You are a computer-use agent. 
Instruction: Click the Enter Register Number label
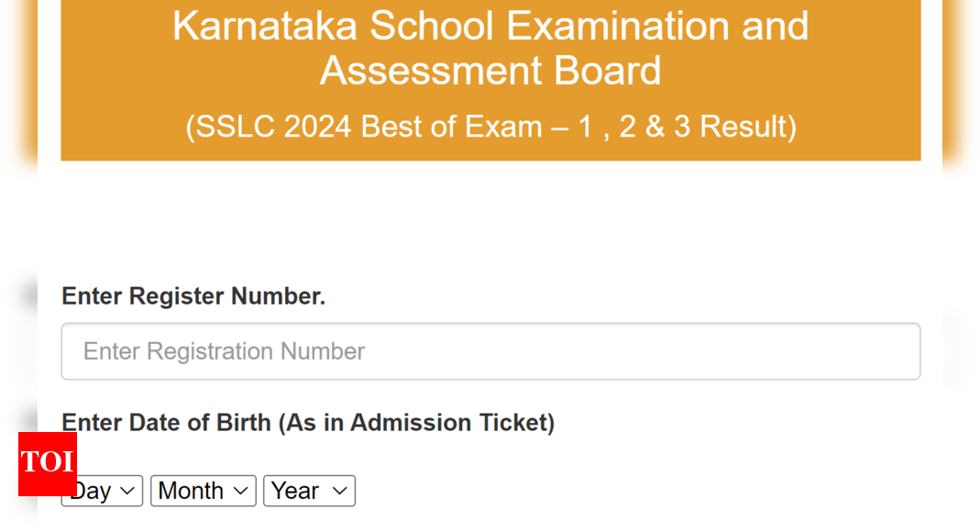point(193,295)
